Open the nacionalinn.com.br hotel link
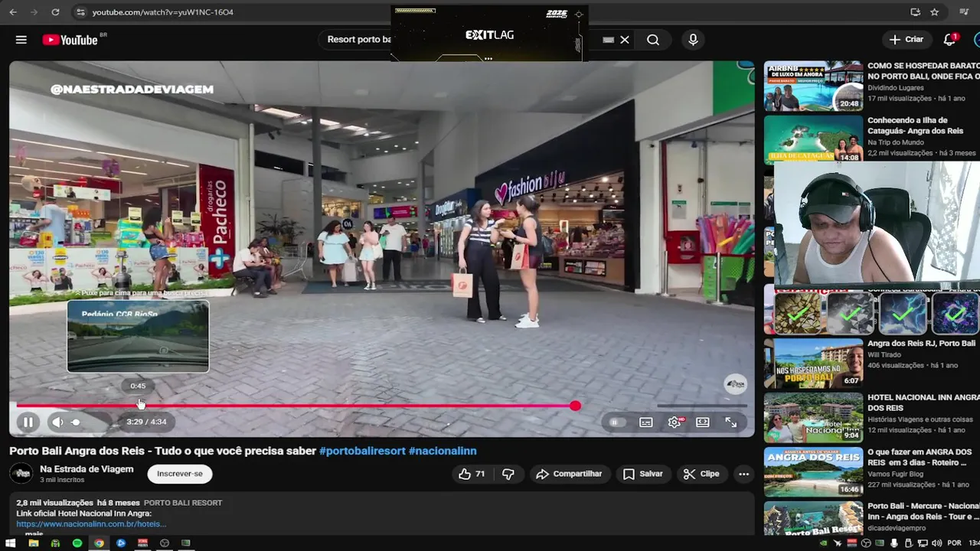The width and height of the screenshot is (980, 551). pyautogui.click(x=91, y=523)
